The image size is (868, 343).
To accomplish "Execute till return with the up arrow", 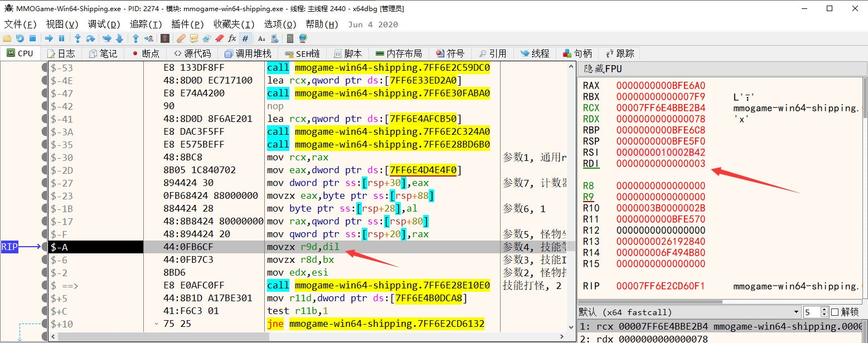I will coord(135,38).
